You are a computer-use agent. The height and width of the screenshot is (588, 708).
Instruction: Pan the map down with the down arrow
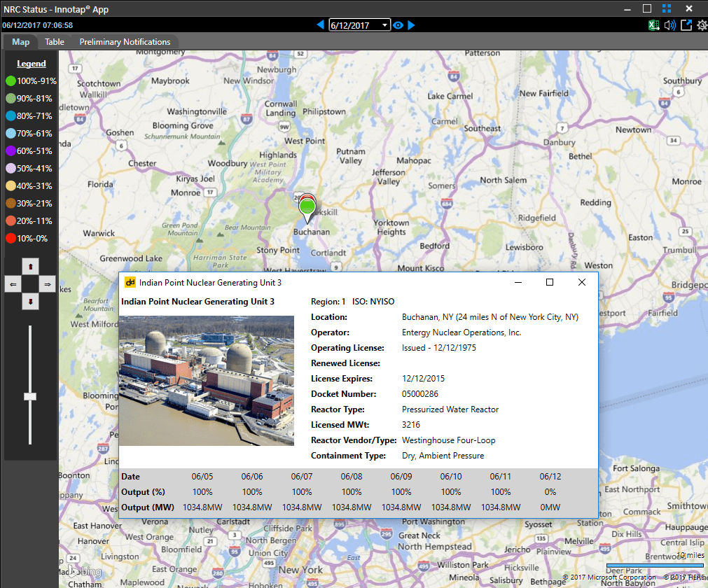(30, 302)
